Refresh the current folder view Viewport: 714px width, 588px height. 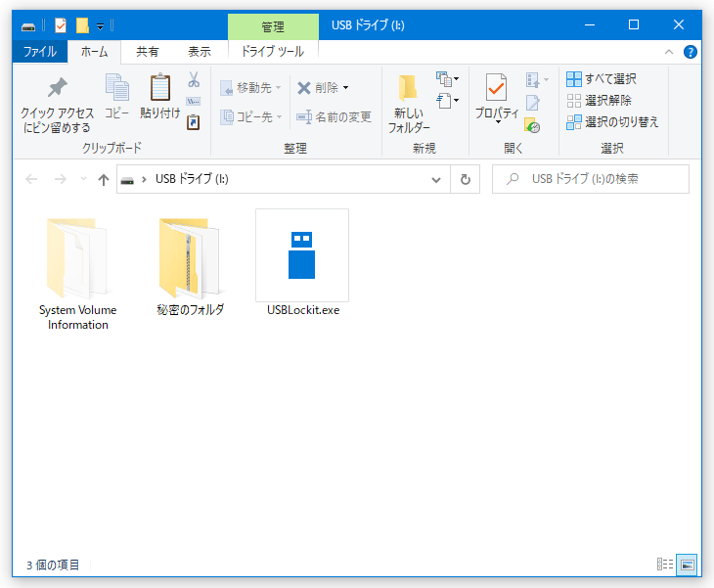click(465, 179)
